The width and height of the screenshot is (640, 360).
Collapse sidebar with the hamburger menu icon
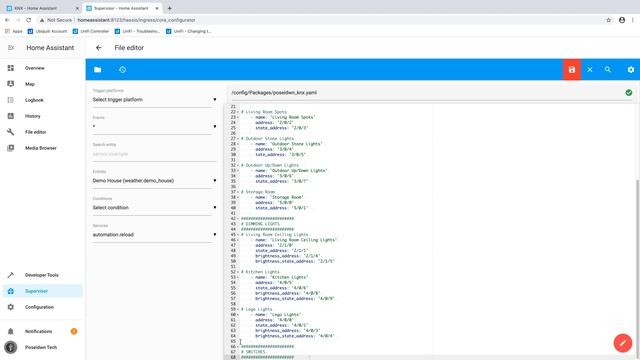coord(11,48)
